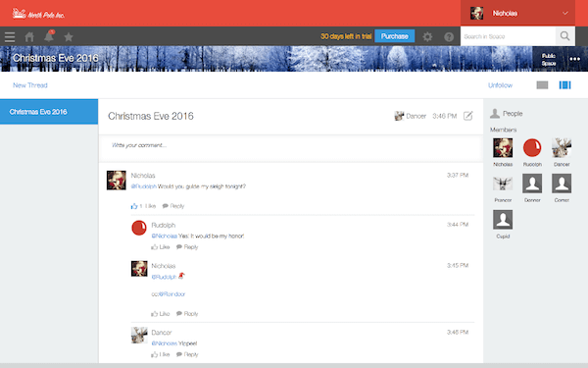Switch to single-pane view layout
This screenshot has height=368, width=588.
(542, 85)
